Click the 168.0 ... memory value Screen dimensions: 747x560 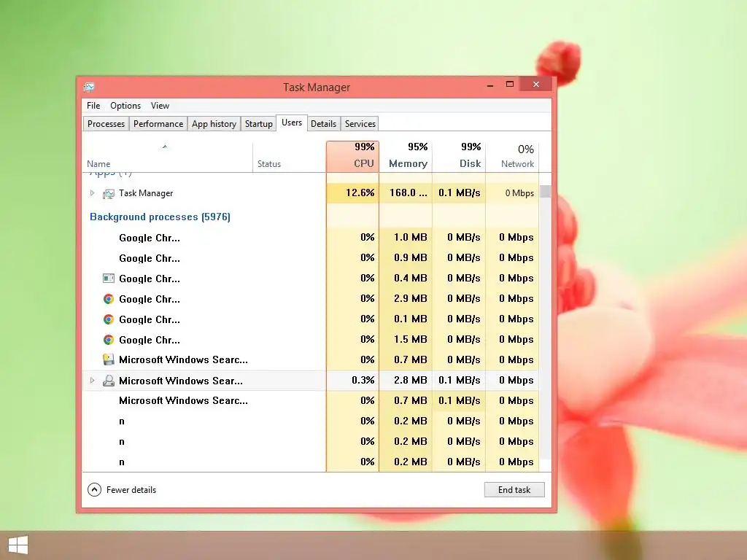[406, 192]
